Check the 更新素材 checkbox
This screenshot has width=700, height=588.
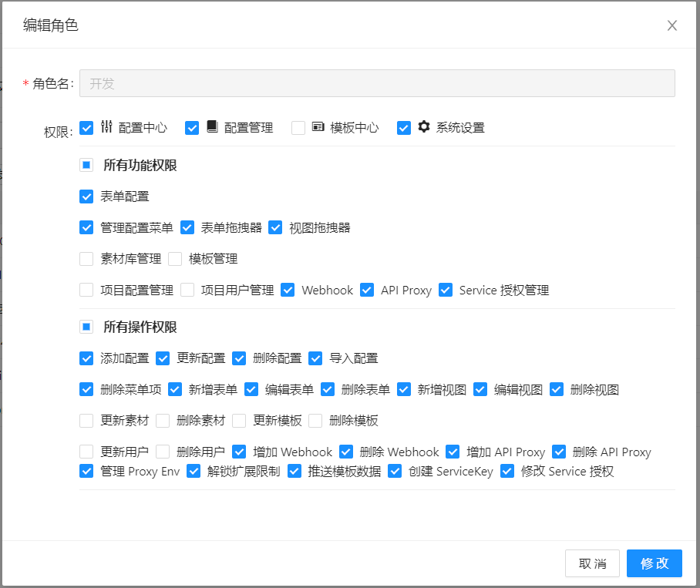[x=86, y=421]
